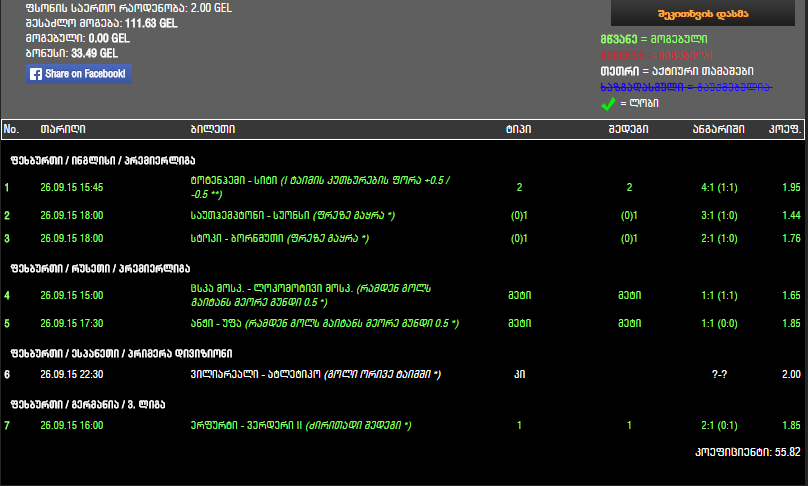Viewport: 808px width, 486px height.
Task: Click the odds value 1.44
Action: (x=791, y=215)
